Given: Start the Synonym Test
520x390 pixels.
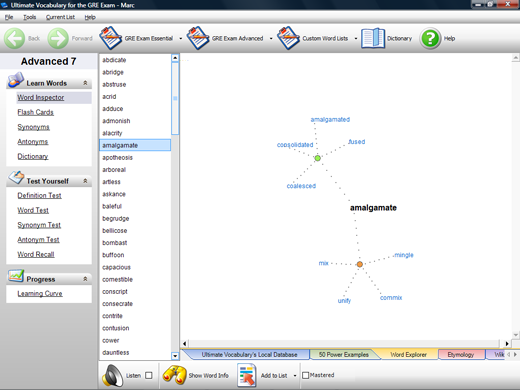Looking at the screenshot, I should tap(39, 225).
